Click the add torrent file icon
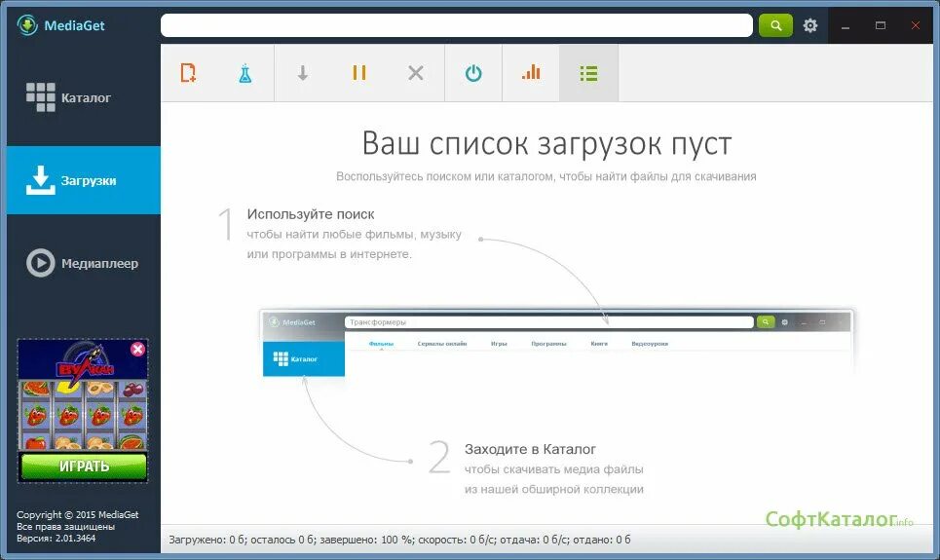This screenshot has height=560, width=940. point(188,73)
